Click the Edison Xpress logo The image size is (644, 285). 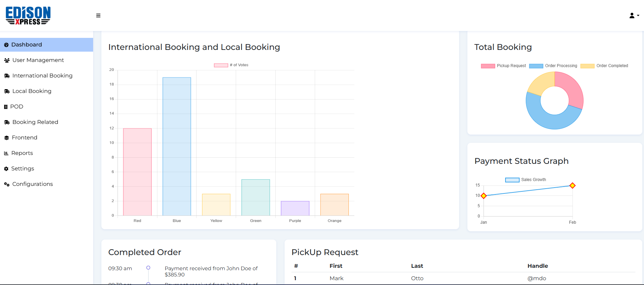point(28,15)
